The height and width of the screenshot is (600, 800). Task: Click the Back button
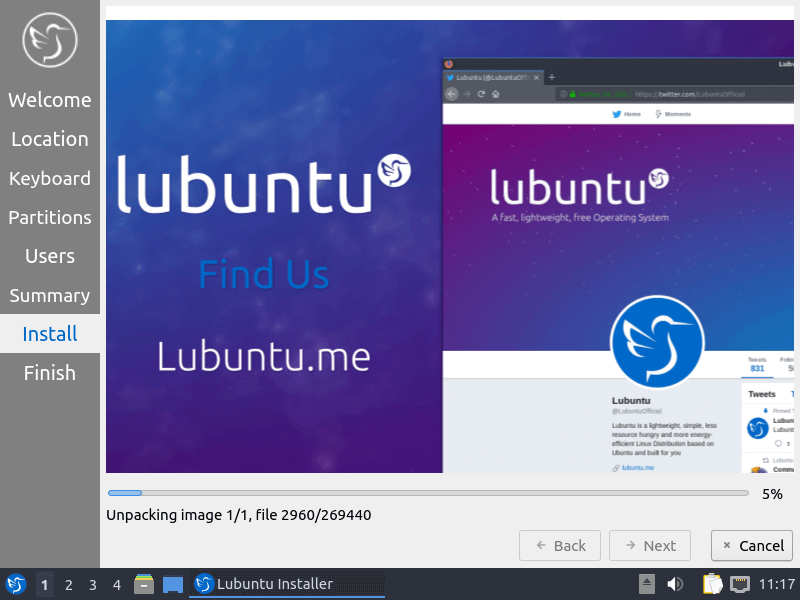click(559, 545)
